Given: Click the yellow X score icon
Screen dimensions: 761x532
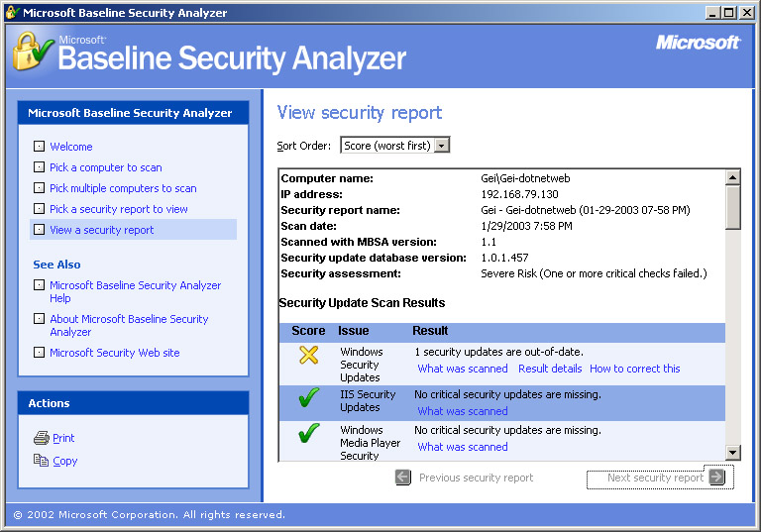Looking at the screenshot, I should click(x=308, y=355).
